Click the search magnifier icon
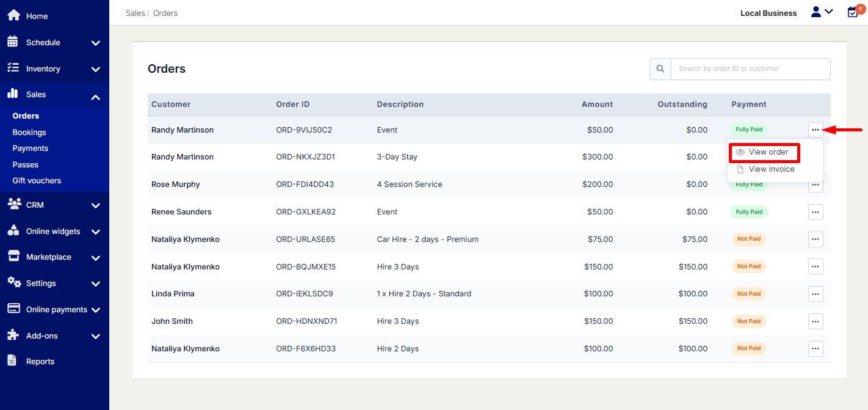 (660, 69)
